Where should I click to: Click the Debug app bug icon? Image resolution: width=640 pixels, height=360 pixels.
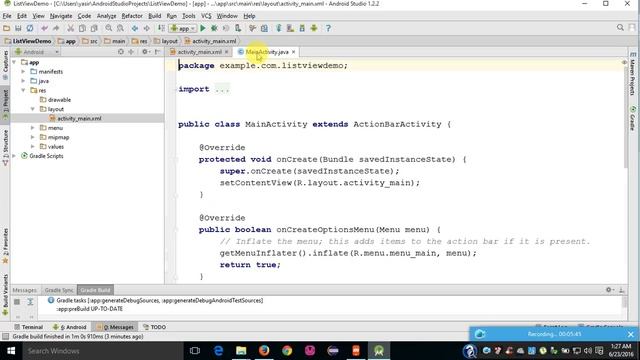[214, 28]
